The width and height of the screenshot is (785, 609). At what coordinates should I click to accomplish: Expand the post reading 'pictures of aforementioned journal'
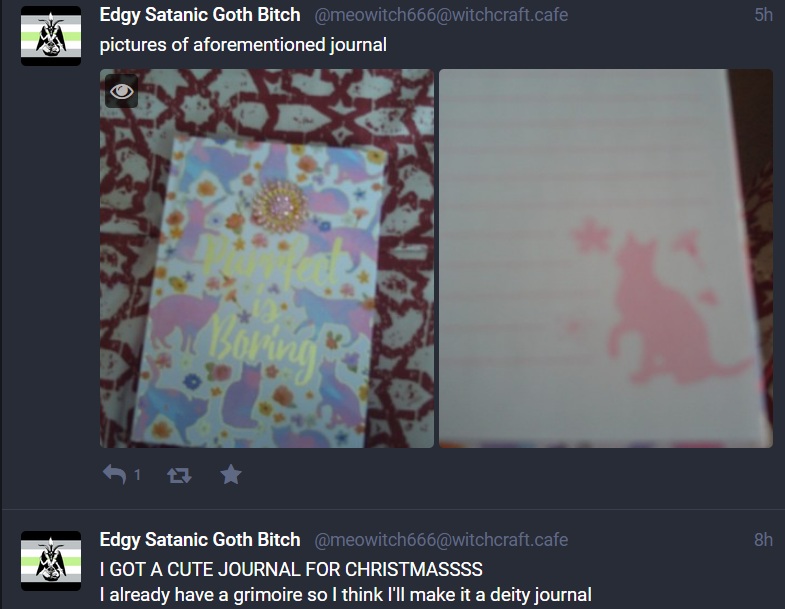pos(243,45)
